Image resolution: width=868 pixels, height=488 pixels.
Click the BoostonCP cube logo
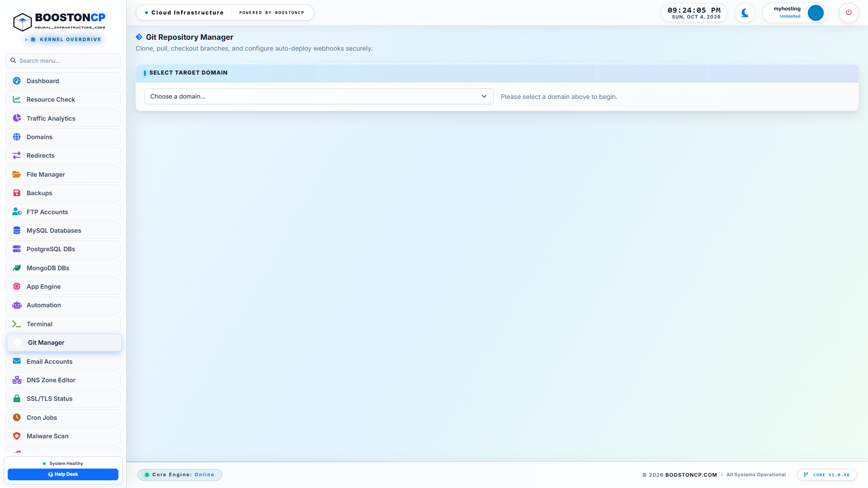[x=22, y=22]
